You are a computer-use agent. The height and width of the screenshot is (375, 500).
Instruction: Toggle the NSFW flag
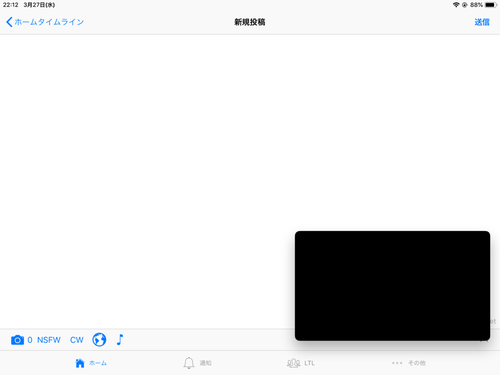(49, 340)
